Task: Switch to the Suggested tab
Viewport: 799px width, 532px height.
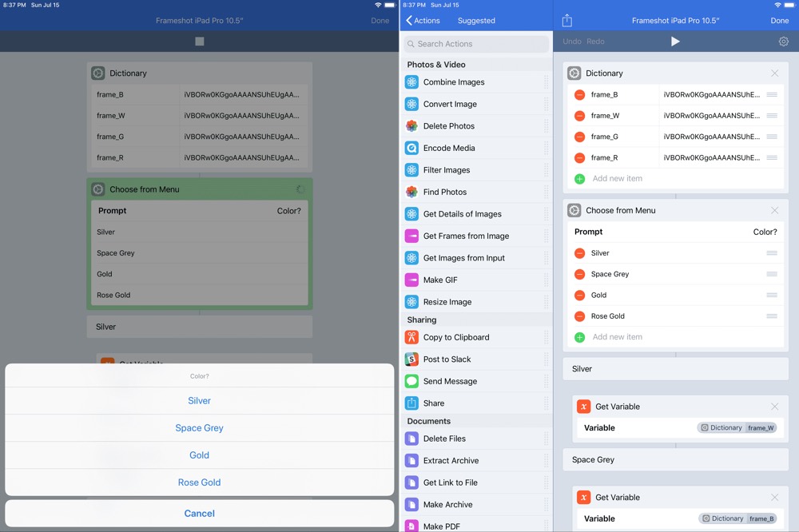Action: (x=476, y=21)
